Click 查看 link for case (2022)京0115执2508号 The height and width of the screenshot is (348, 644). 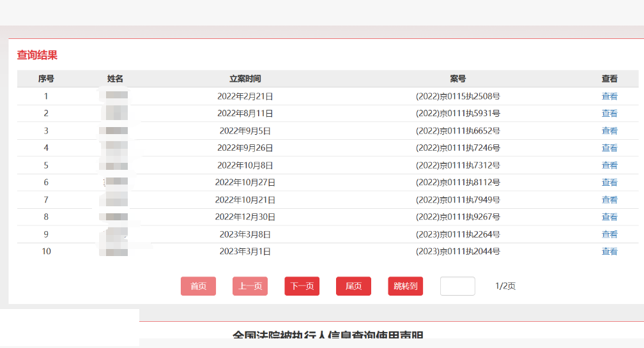[x=609, y=96]
